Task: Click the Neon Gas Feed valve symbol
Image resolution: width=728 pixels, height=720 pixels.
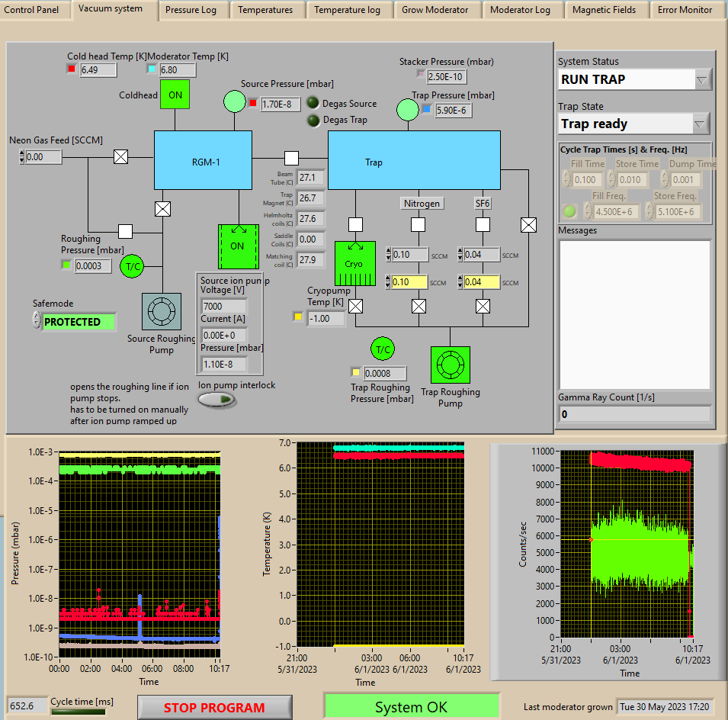Action: tap(120, 157)
